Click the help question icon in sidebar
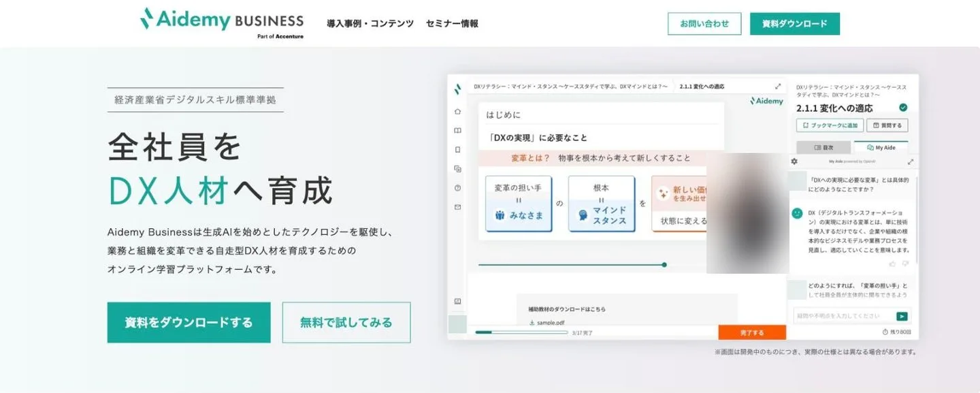980x393 pixels. tap(457, 187)
